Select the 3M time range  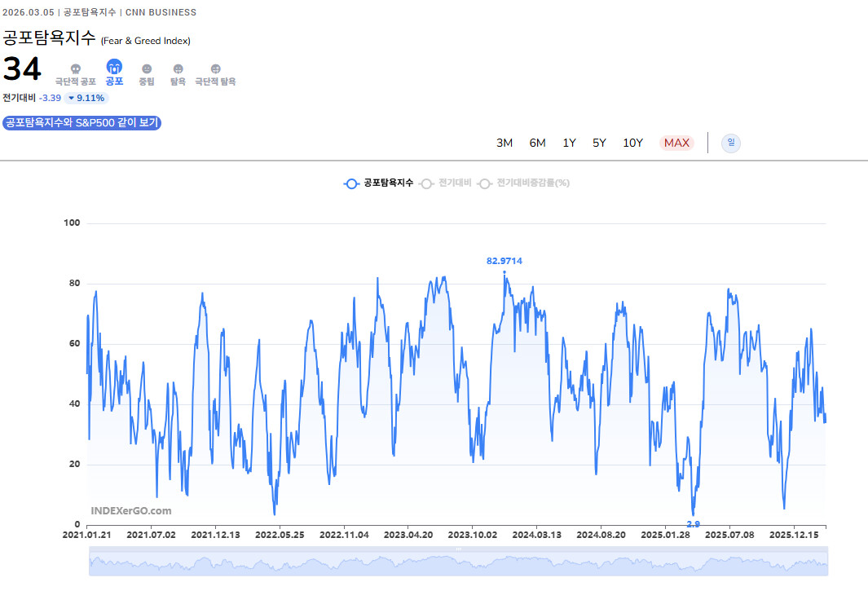504,143
